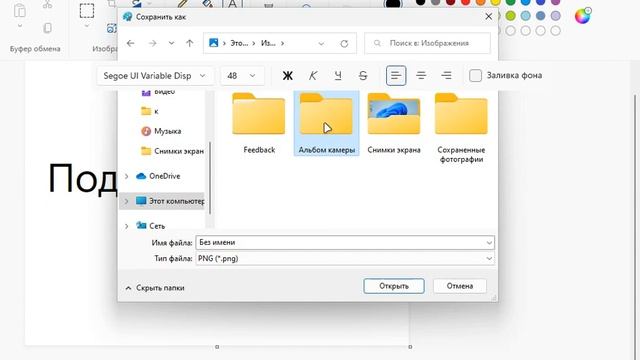The width and height of the screenshot is (640, 360).
Task: Select Сеть in the navigation pane
Action: 157,226
